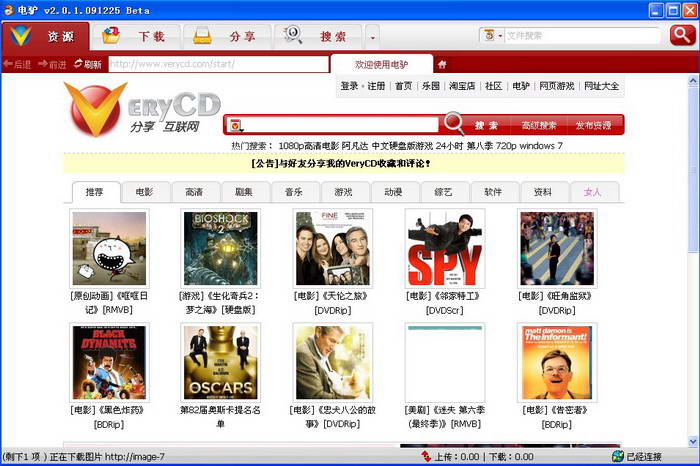Open the 旺角监狱 movie poster thumbnail
The width and height of the screenshot is (700, 466).
[x=557, y=248]
